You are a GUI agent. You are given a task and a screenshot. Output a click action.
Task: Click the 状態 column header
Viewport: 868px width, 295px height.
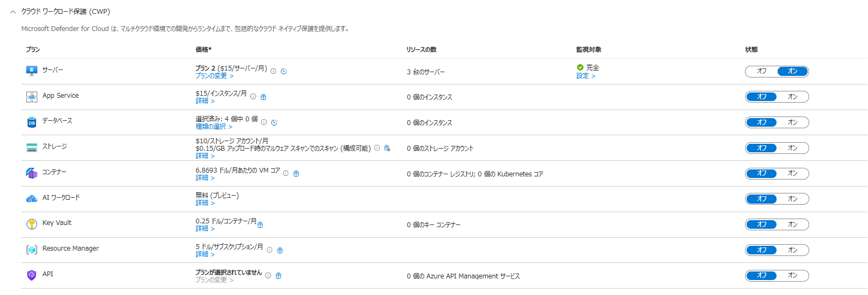(751, 50)
